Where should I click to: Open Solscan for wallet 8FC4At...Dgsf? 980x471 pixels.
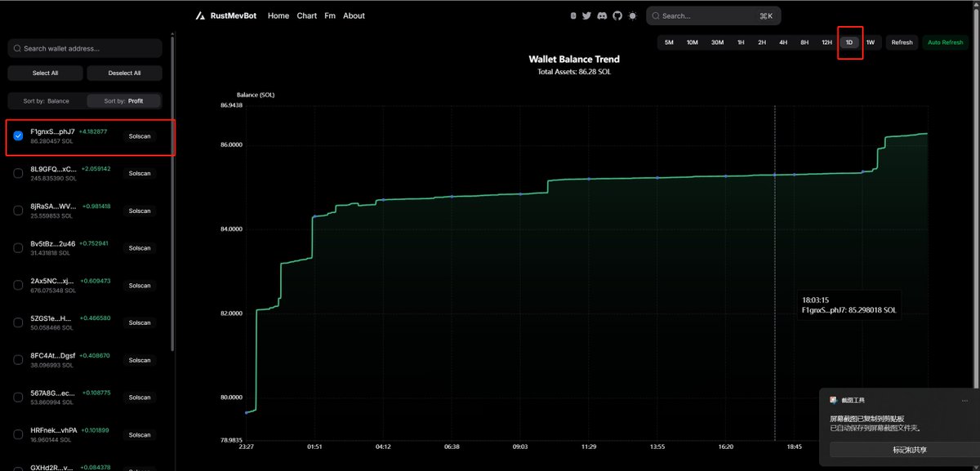tap(140, 360)
